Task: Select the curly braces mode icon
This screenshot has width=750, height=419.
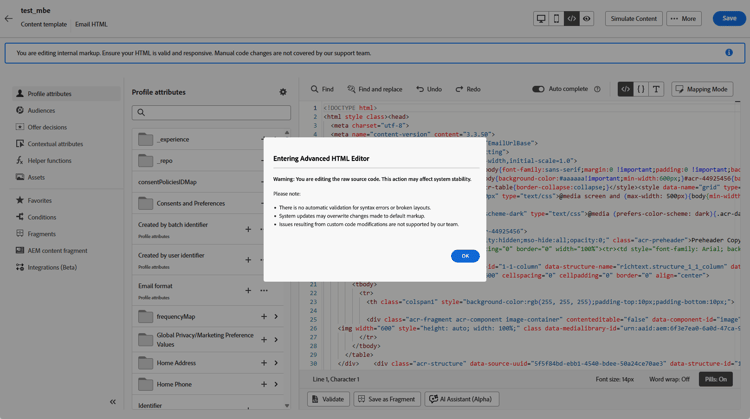Action: [641, 89]
